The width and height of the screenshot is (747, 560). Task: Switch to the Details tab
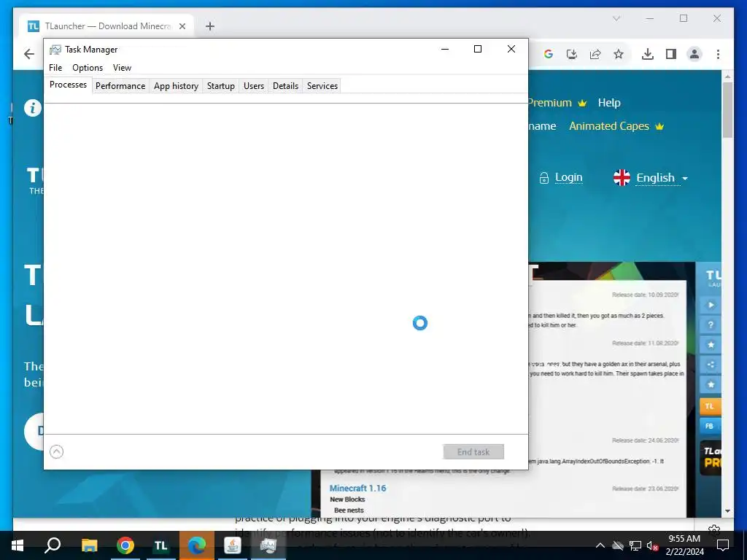point(285,86)
